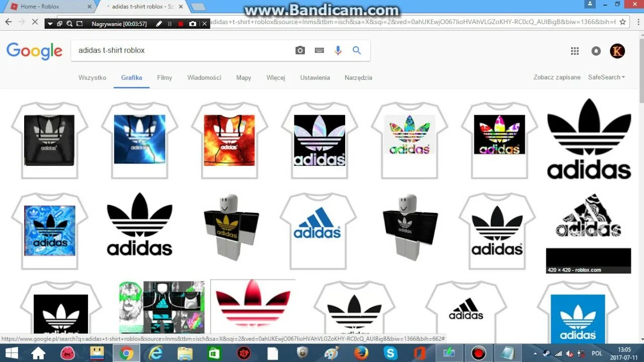Click the POL language indicator

[x=597, y=353]
